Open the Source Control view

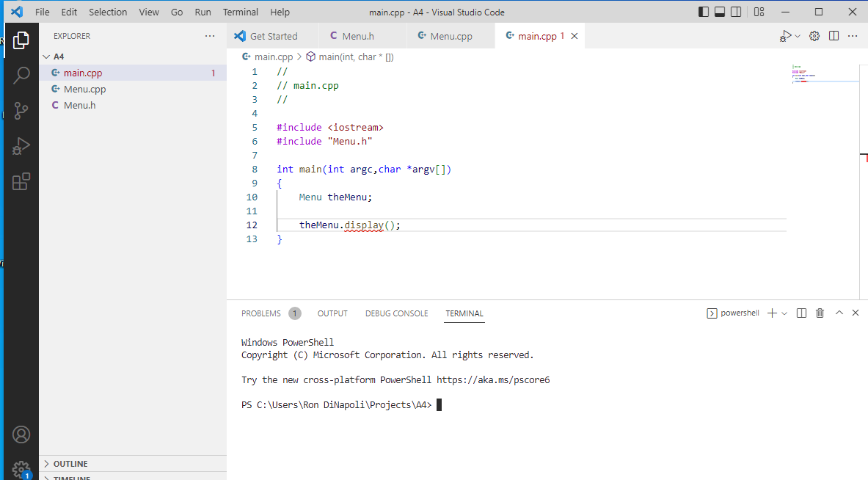[21, 111]
